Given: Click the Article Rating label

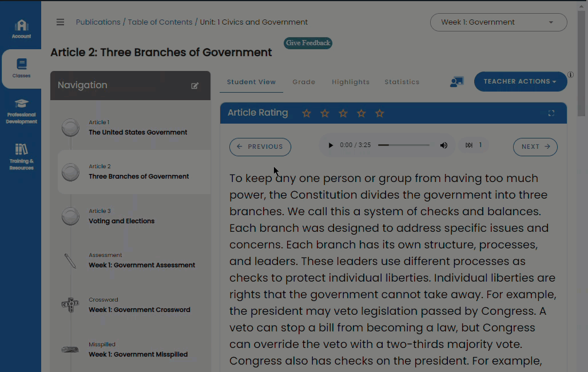Looking at the screenshot, I should pyautogui.click(x=257, y=113).
